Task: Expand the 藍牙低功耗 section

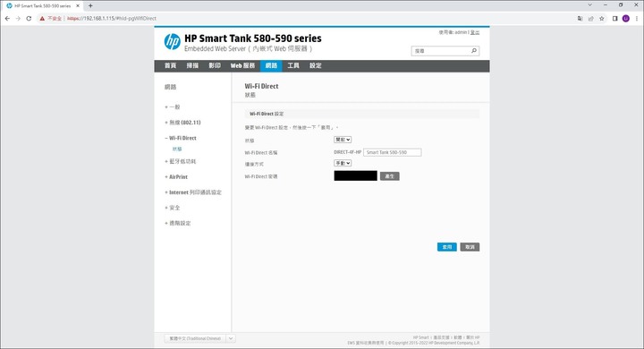Action: tap(181, 162)
